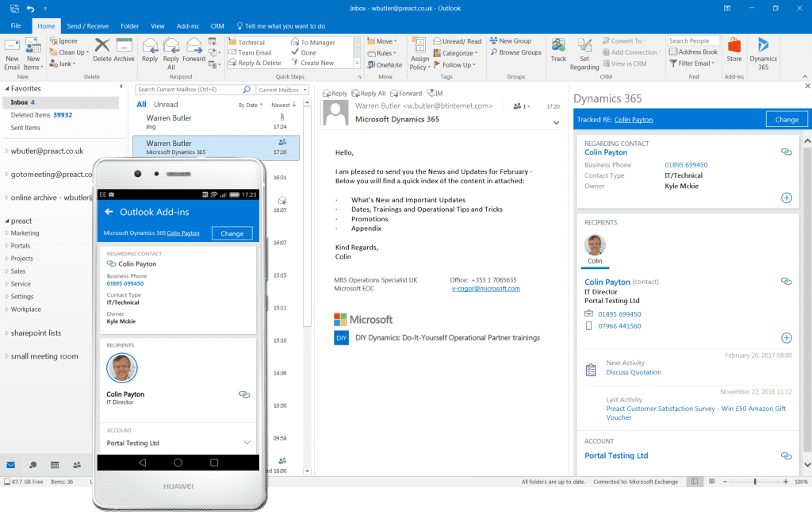
Task: Click Browse Groups
Action: pyautogui.click(x=515, y=52)
